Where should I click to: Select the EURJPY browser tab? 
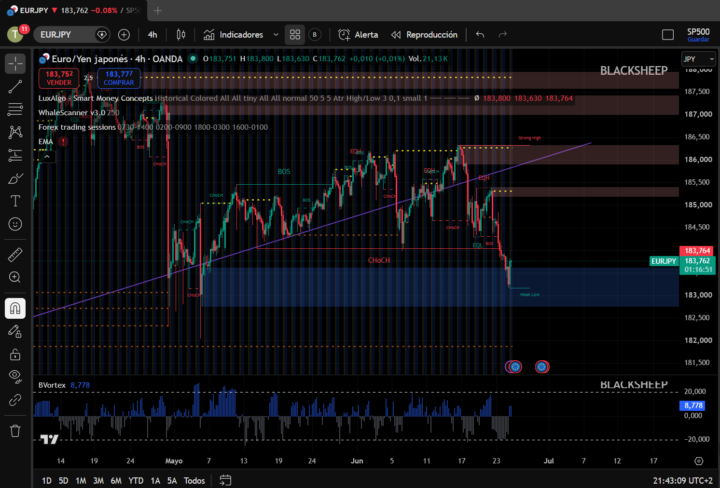(73, 11)
